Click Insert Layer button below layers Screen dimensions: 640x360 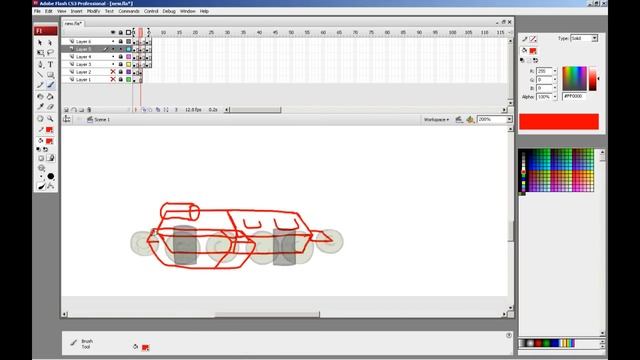[66, 110]
